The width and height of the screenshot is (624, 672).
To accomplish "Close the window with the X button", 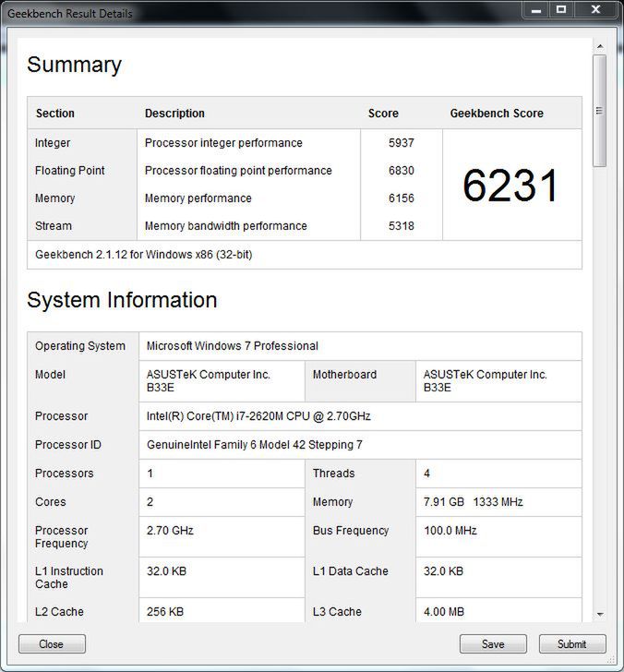I will click(x=595, y=10).
